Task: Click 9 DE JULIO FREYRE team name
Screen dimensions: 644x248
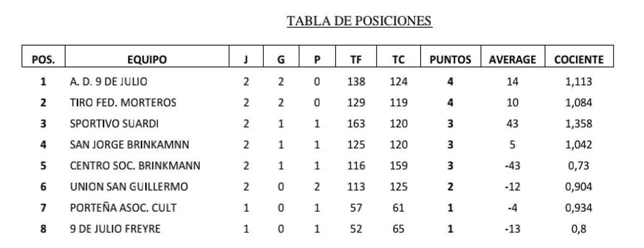Action: pos(115,229)
